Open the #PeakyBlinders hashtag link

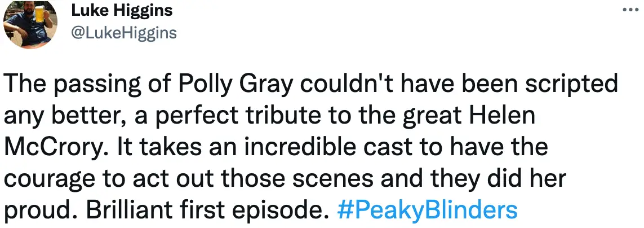427,211
